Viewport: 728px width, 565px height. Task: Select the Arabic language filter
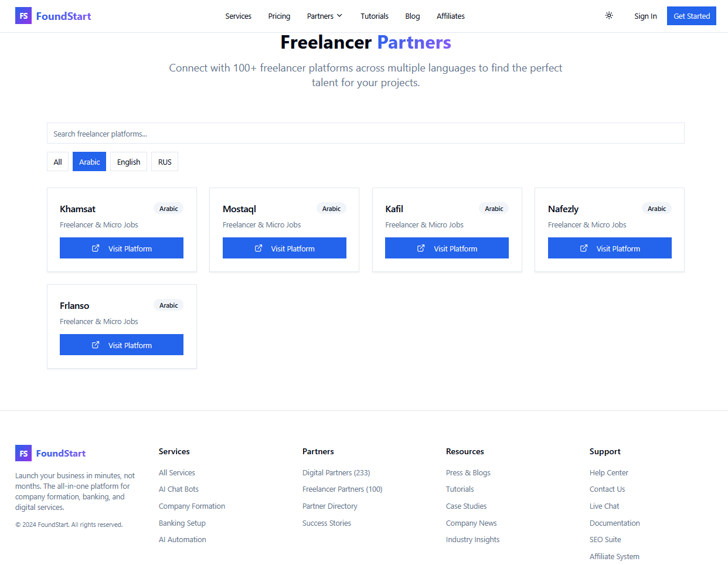[89, 161]
